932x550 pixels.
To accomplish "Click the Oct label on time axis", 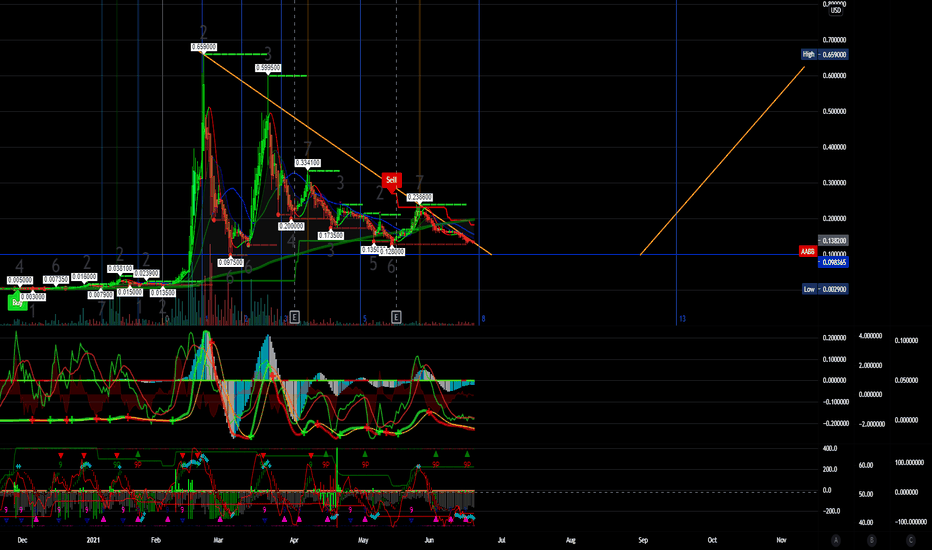I will (712, 540).
